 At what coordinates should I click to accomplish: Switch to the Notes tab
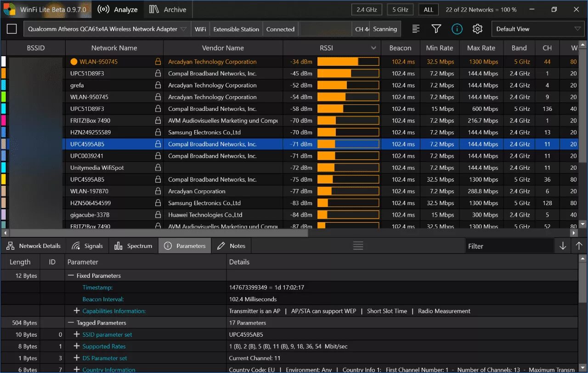pyautogui.click(x=232, y=246)
